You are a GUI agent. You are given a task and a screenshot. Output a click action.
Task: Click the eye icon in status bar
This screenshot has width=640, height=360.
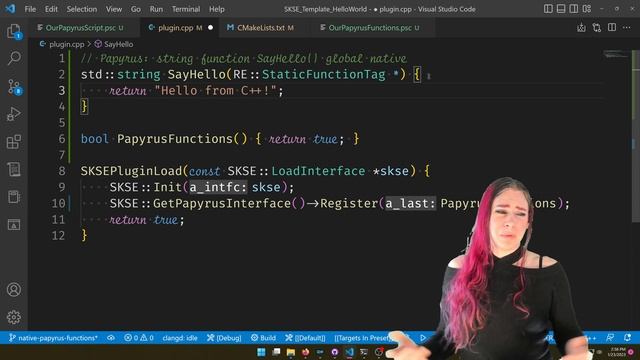click(x=111, y=338)
